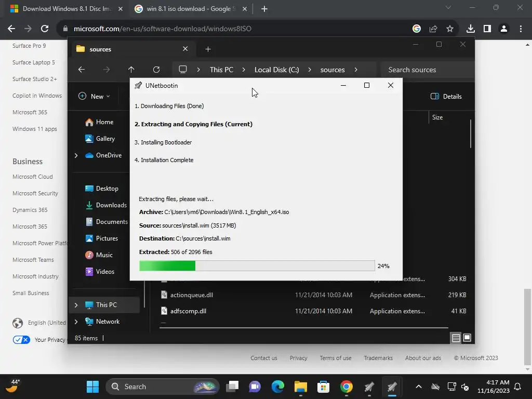Open Task View from taskbar
The height and width of the screenshot is (399, 532).
pyautogui.click(x=232, y=387)
